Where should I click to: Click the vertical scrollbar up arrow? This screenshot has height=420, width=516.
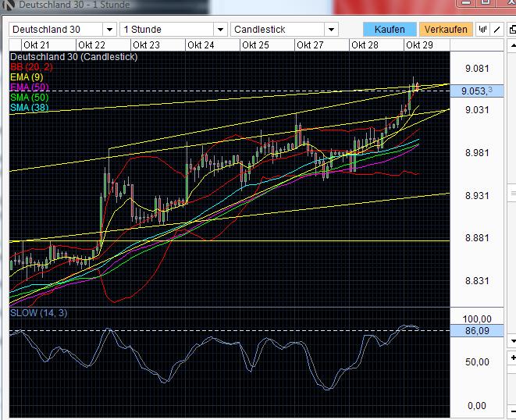512,45
